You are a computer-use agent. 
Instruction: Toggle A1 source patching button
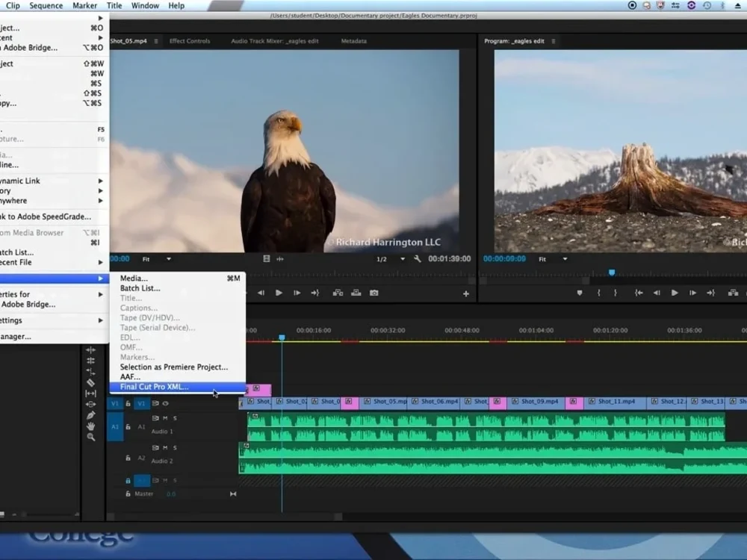(115, 426)
